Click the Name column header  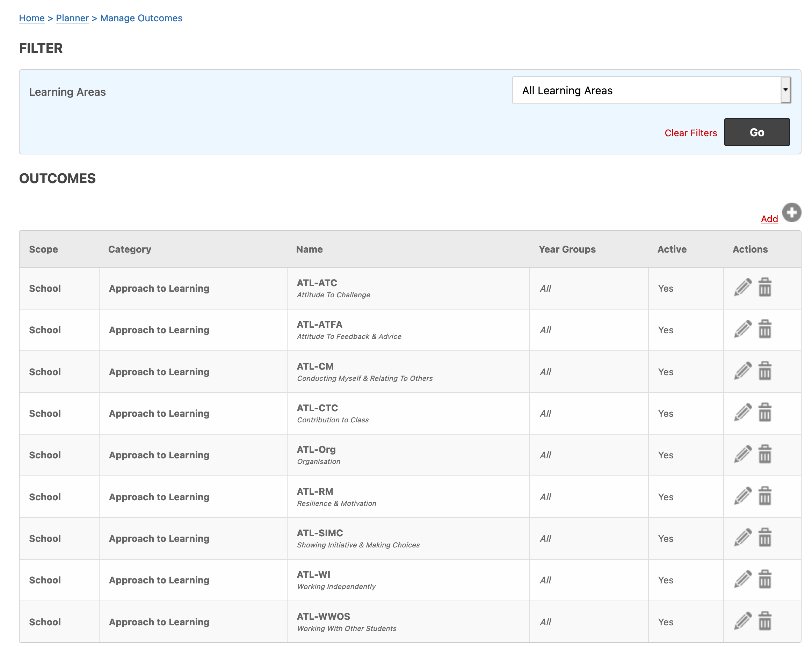point(309,249)
